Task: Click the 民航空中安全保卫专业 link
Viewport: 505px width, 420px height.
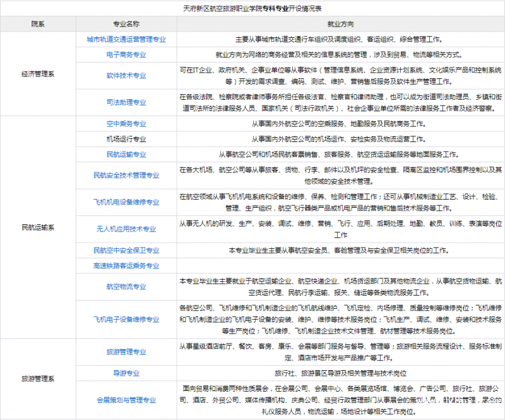Action: click(126, 251)
